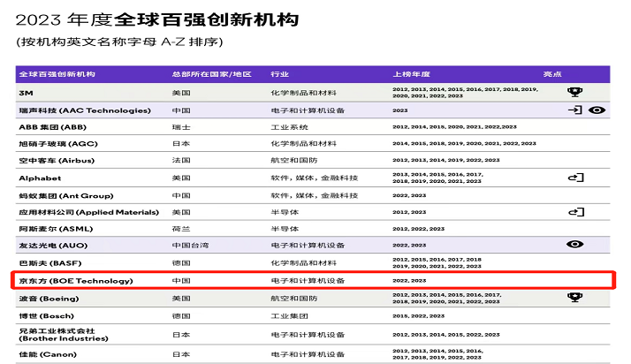Click the eye icon in the AUO row
This screenshot has width=631, height=364.
(x=574, y=244)
